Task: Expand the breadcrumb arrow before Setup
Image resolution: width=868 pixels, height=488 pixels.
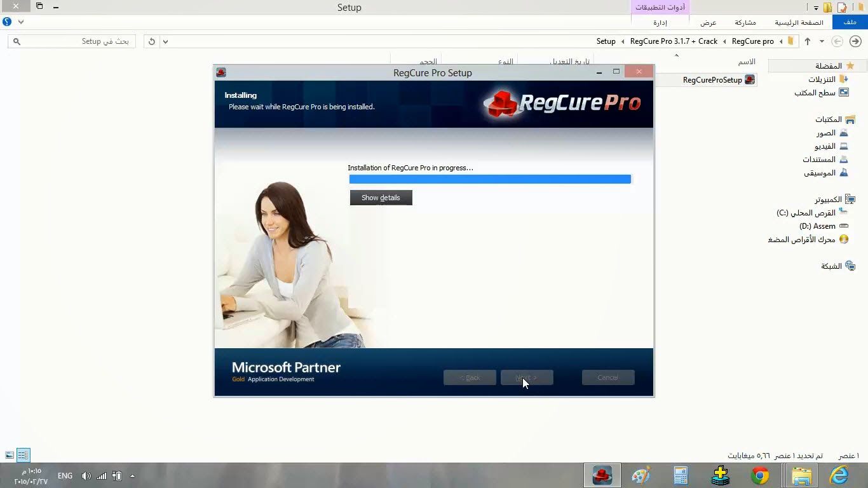Action: [623, 41]
